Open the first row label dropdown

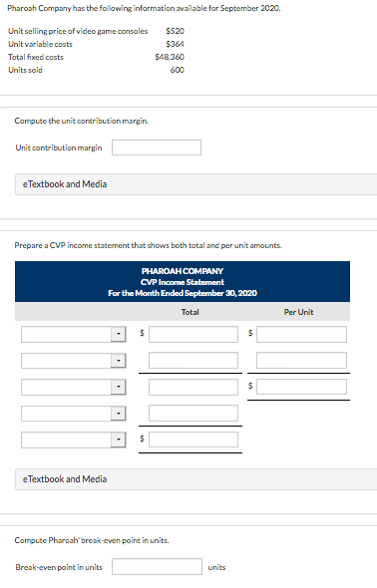[x=74, y=334]
